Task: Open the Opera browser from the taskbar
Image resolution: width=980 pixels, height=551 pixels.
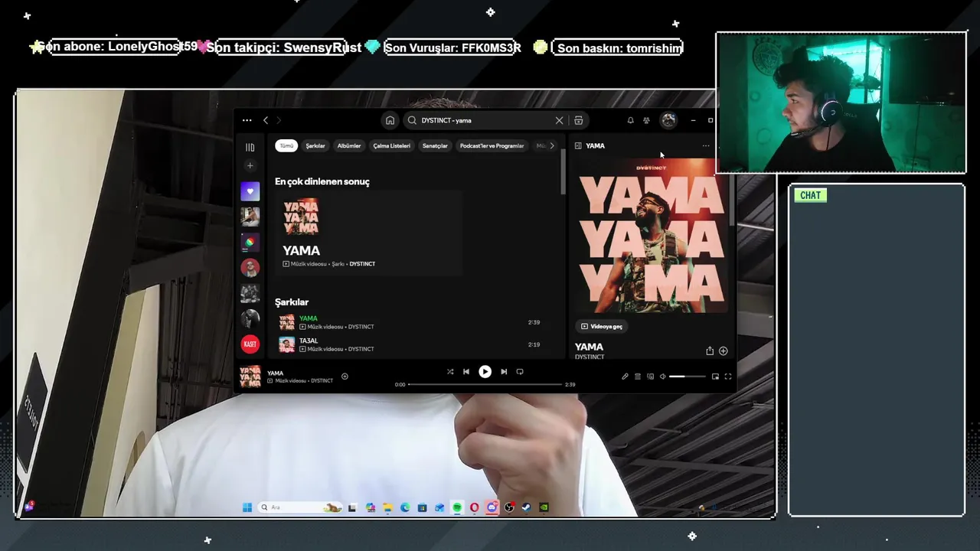Action: [475, 507]
